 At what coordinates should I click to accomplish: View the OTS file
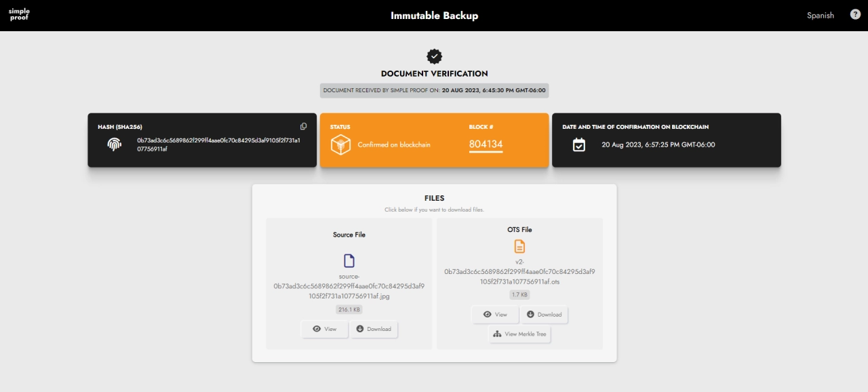[x=496, y=315]
